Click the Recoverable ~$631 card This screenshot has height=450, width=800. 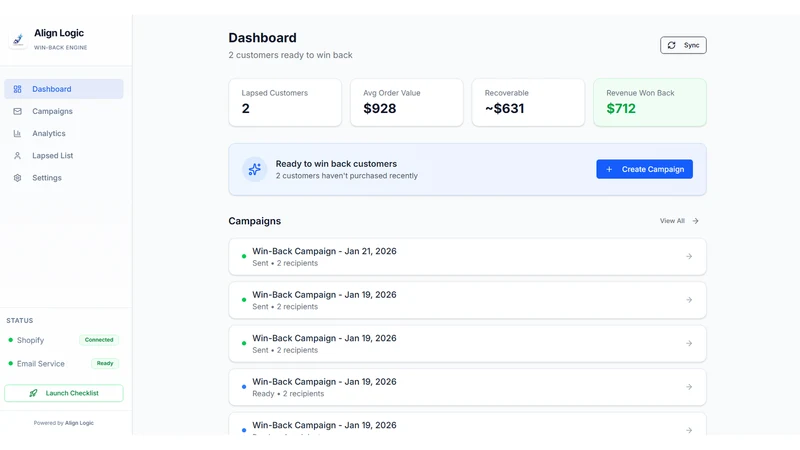tap(528, 103)
